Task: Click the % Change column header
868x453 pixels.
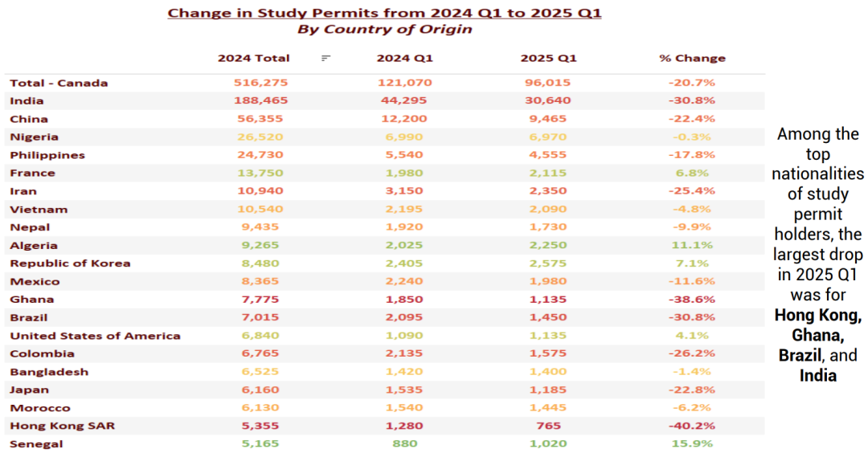Action: point(692,58)
